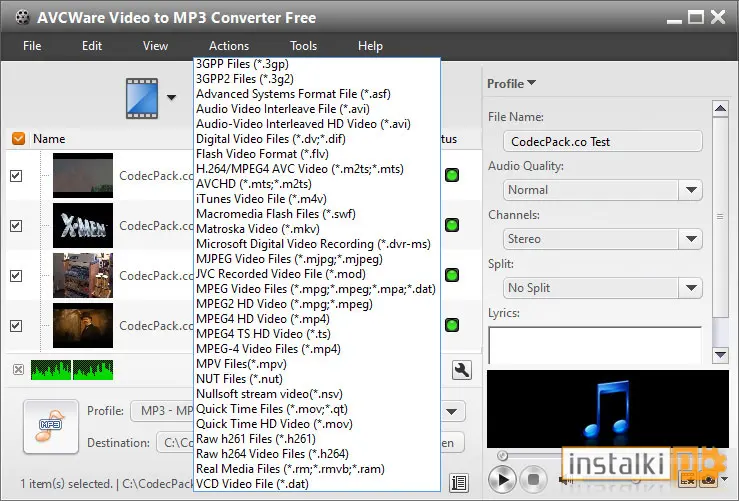Viewport: 739px width, 501px height.
Task: Select Raw h264 Video Files (*.h264)
Action: [x=317, y=453]
